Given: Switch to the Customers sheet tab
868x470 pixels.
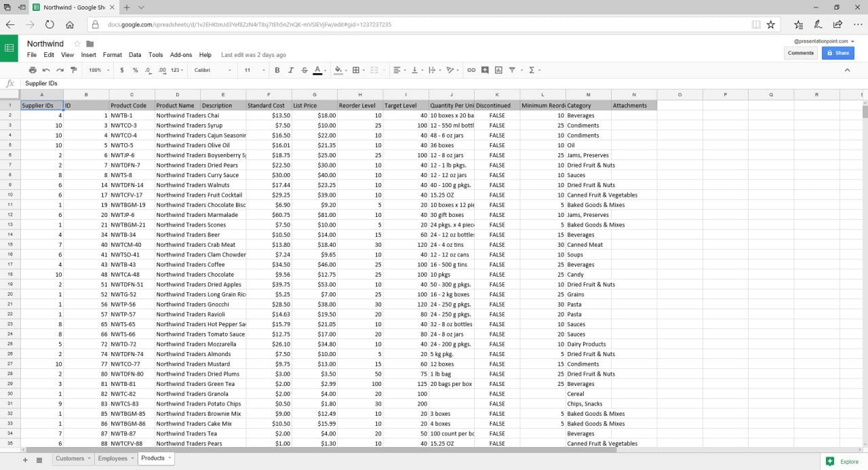Looking at the screenshot, I should tap(70, 458).
